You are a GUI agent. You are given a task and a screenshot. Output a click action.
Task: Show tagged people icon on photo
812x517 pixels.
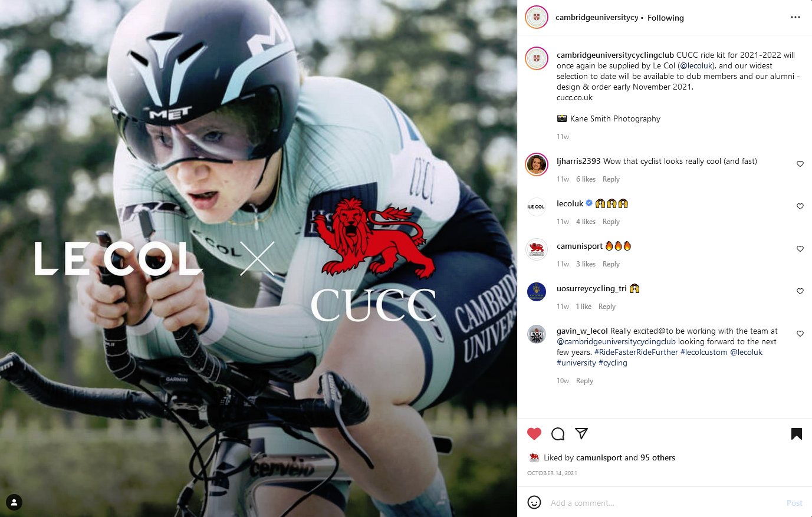click(x=14, y=502)
